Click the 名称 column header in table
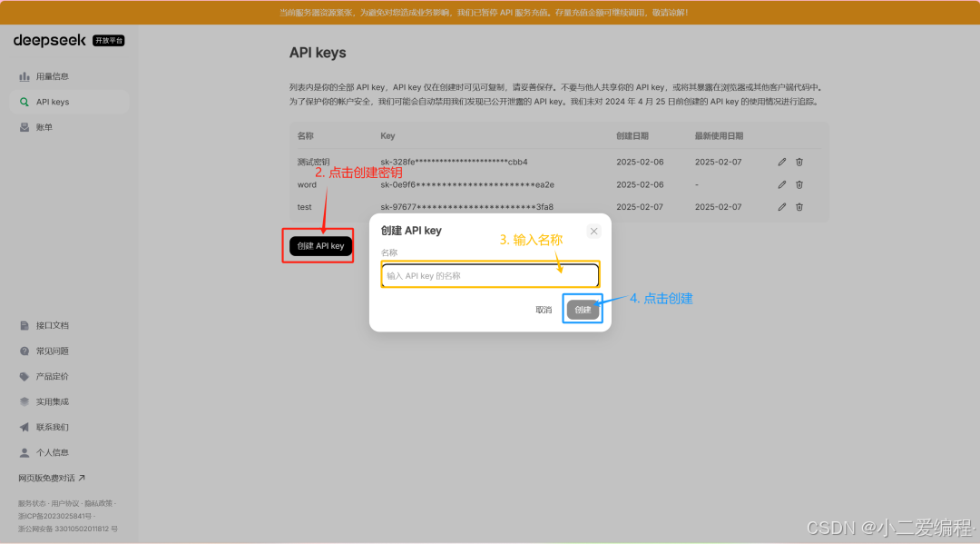Image resolution: width=980 pixels, height=544 pixels. [305, 135]
